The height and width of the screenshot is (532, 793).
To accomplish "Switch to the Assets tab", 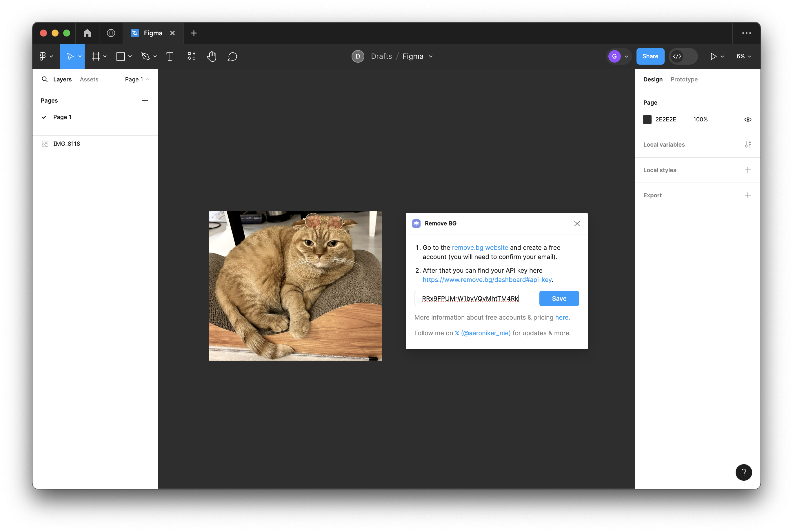I will point(89,79).
